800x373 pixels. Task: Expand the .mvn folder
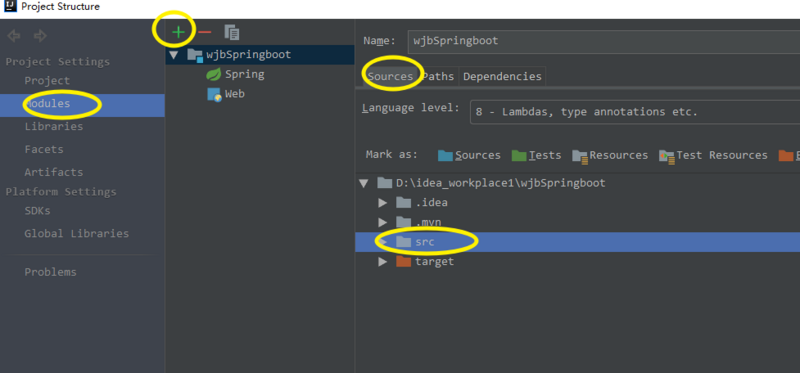tap(383, 222)
